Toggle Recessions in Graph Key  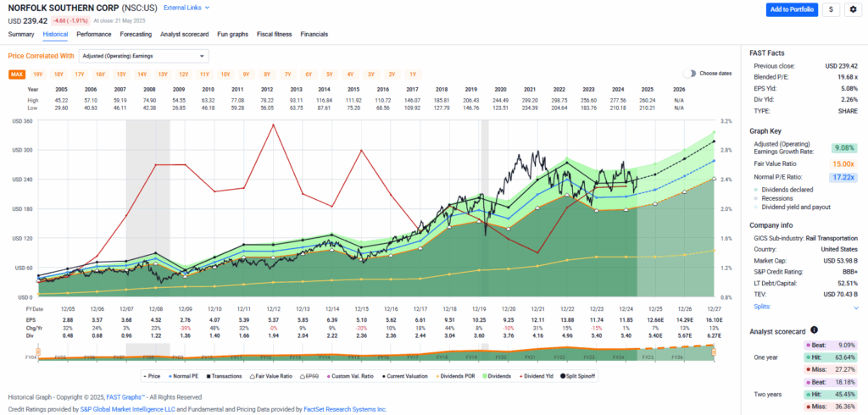773,198
